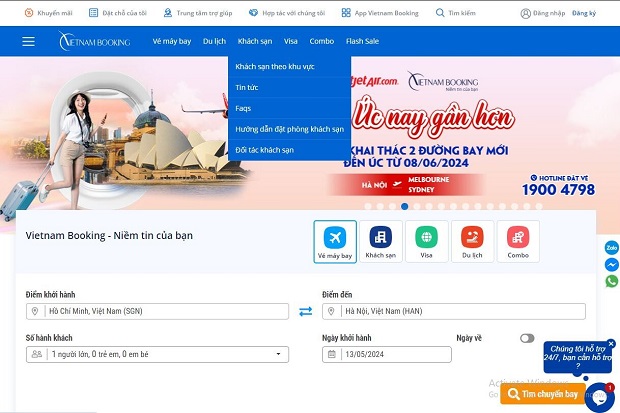Image resolution: width=620 pixels, height=413 pixels.
Task: Select the last carousel dot
Action: tap(539, 206)
